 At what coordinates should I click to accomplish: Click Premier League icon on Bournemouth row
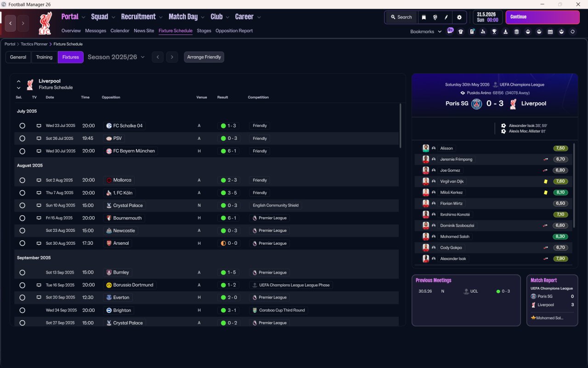(x=254, y=218)
